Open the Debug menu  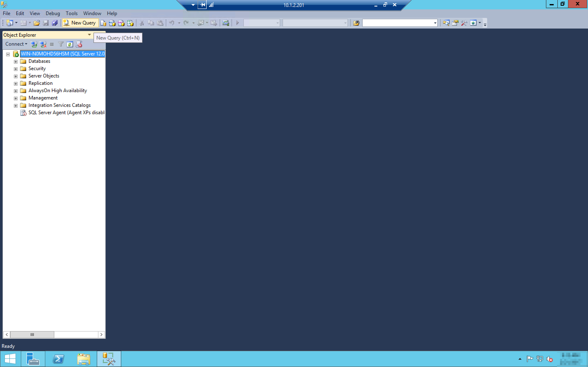tap(52, 13)
